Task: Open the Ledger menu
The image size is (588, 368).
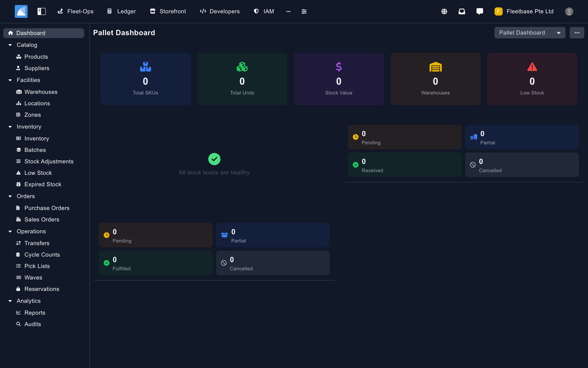Action: coord(121,11)
